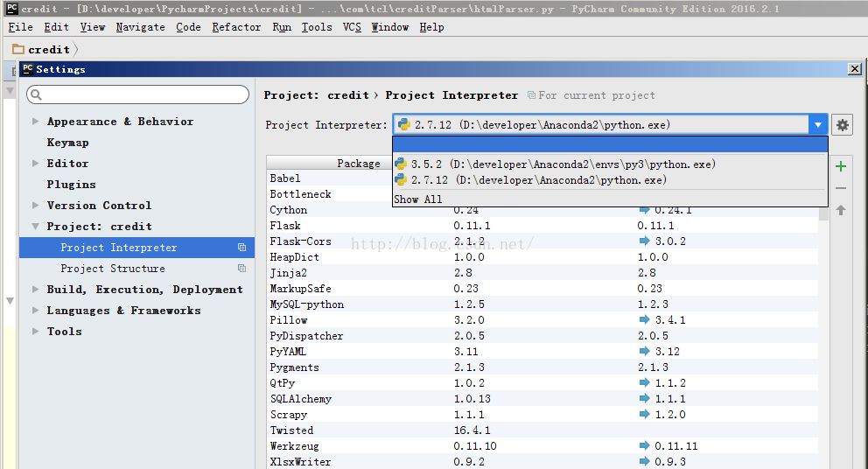Click the credit folder icon in breadcrumb

coord(18,49)
